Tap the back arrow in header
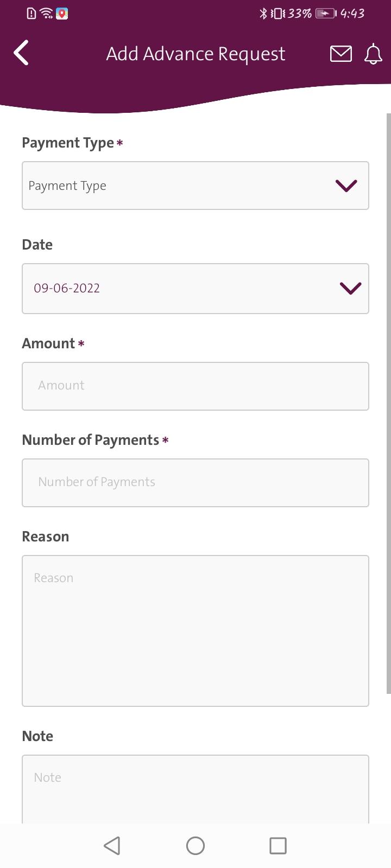Image resolution: width=391 pixels, height=868 pixels. [x=21, y=53]
